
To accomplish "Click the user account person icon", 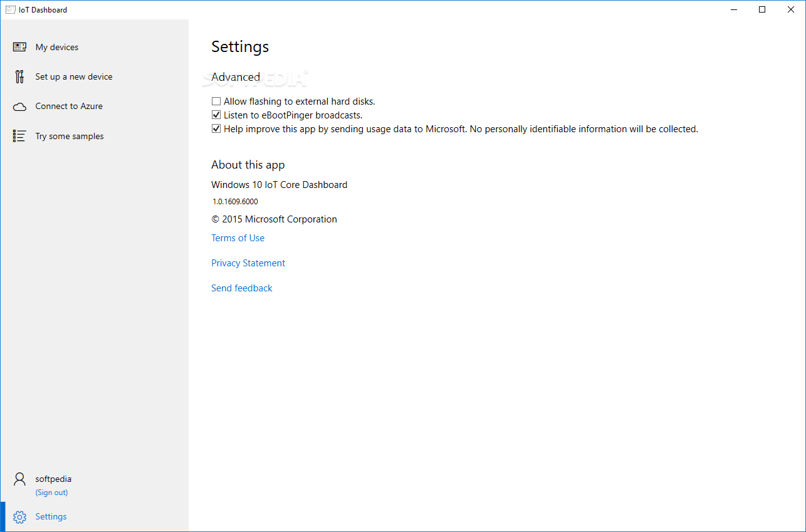I will [x=19, y=479].
